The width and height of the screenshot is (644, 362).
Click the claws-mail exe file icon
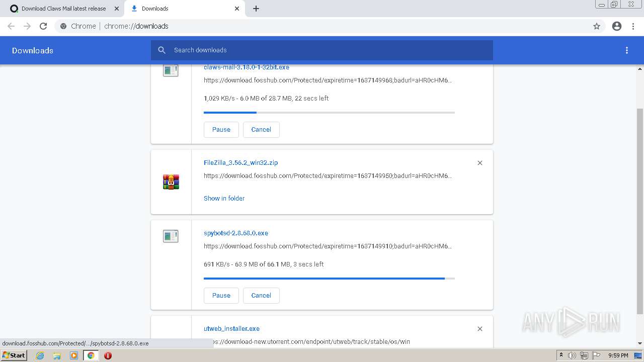pos(171,70)
